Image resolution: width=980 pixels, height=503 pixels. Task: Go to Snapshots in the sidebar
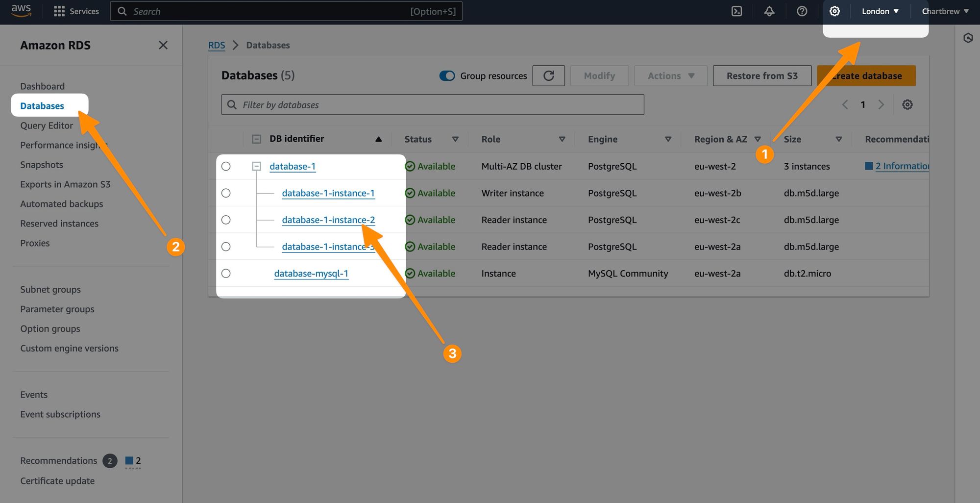pyautogui.click(x=42, y=164)
